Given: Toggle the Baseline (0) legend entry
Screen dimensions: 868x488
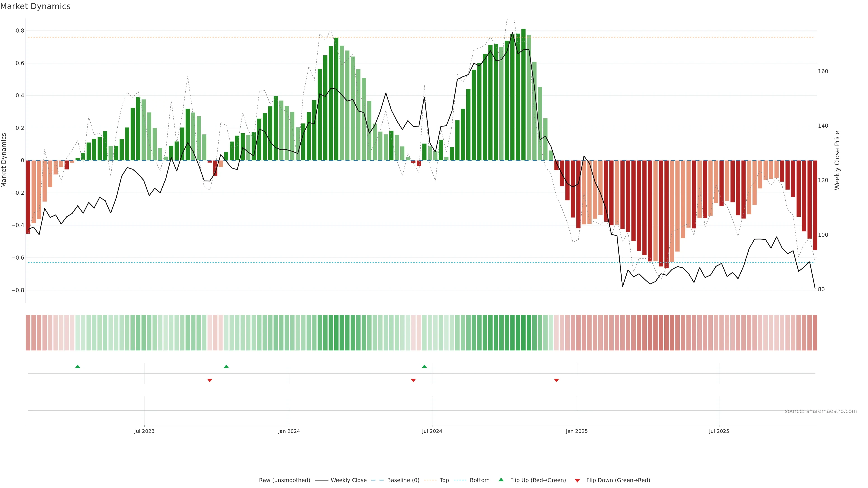Looking at the screenshot, I should [x=403, y=480].
